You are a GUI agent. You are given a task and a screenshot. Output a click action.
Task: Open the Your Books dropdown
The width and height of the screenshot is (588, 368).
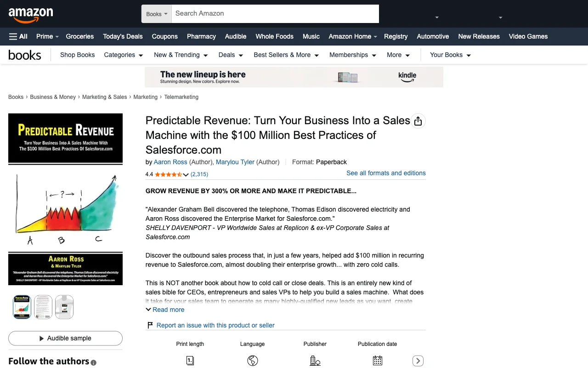pos(450,55)
